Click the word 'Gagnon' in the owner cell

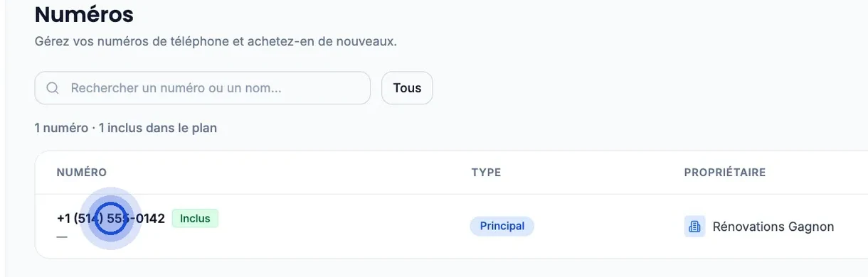tap(811, 227)
